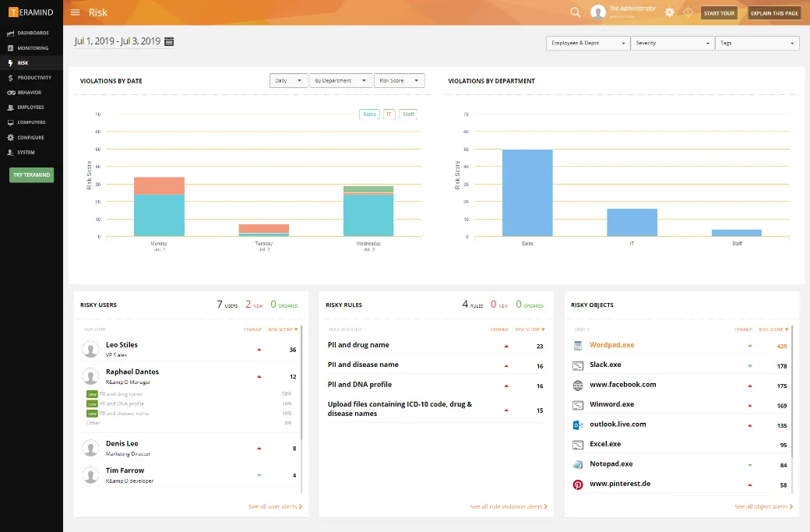Click the Administrator avatar icon
810x532 pixels.
tap(597, 12)
